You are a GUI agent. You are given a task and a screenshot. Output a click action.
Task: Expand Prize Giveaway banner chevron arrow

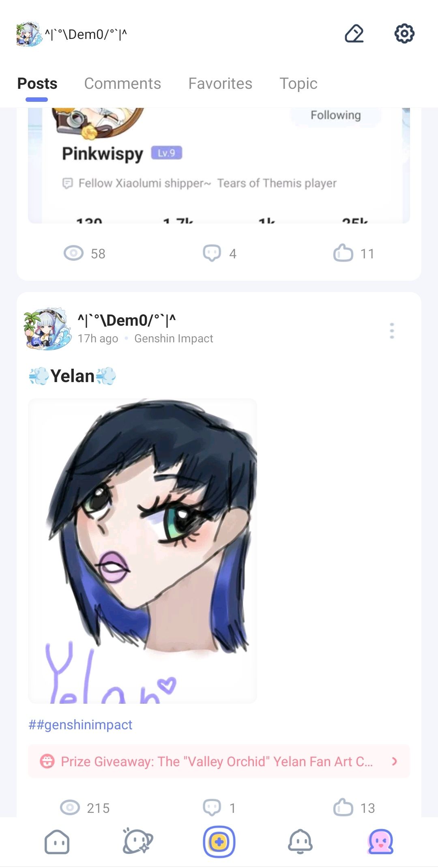(394, 761)
